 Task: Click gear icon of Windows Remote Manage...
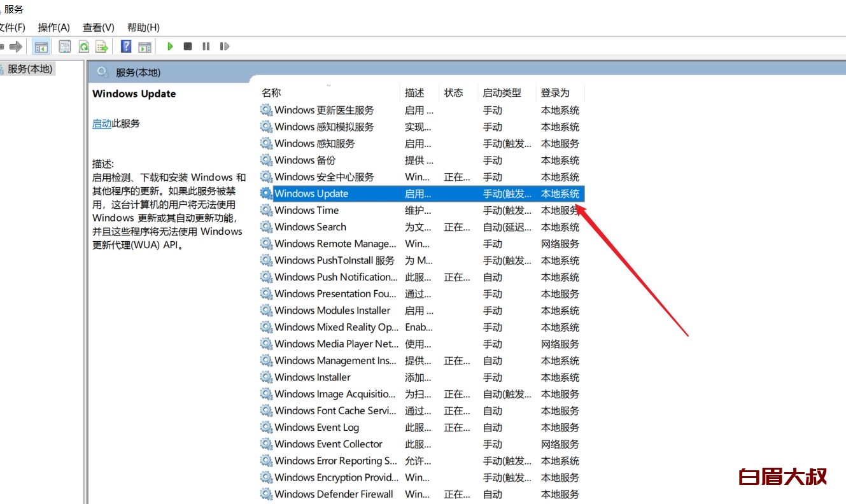[x=266, y=244]
